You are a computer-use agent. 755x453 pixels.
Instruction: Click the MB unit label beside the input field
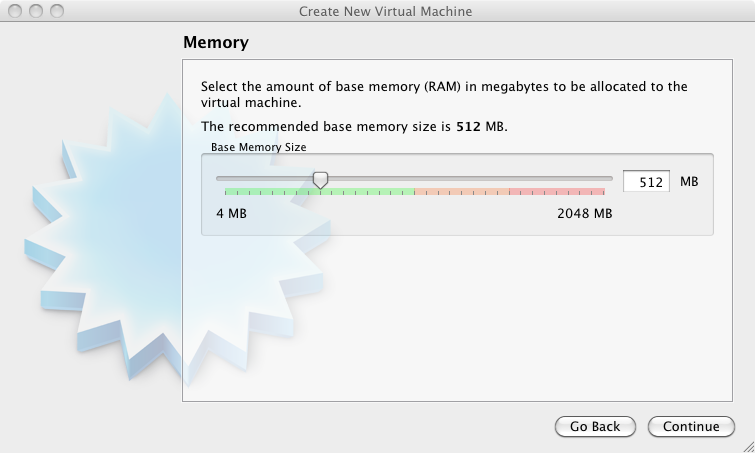(x=689, y=181)
